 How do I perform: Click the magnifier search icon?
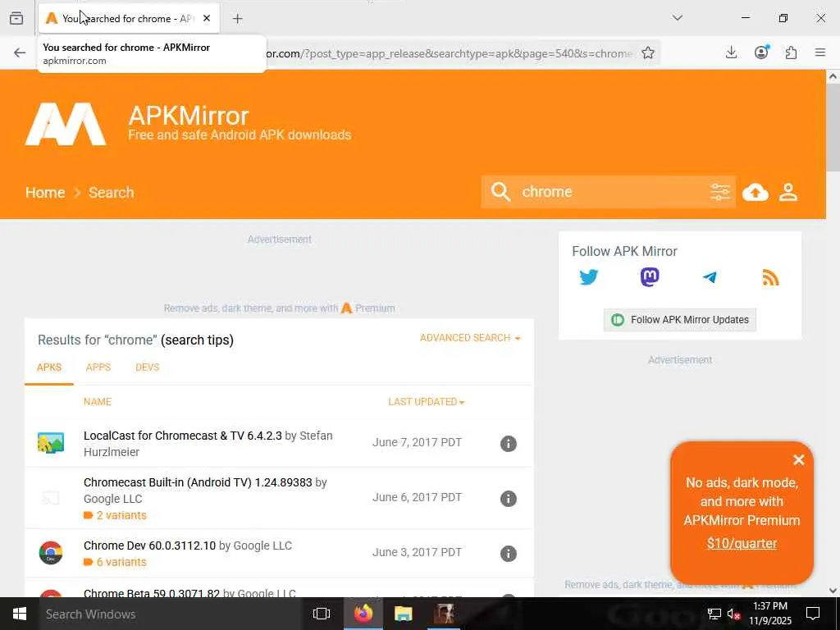[500, 192]
